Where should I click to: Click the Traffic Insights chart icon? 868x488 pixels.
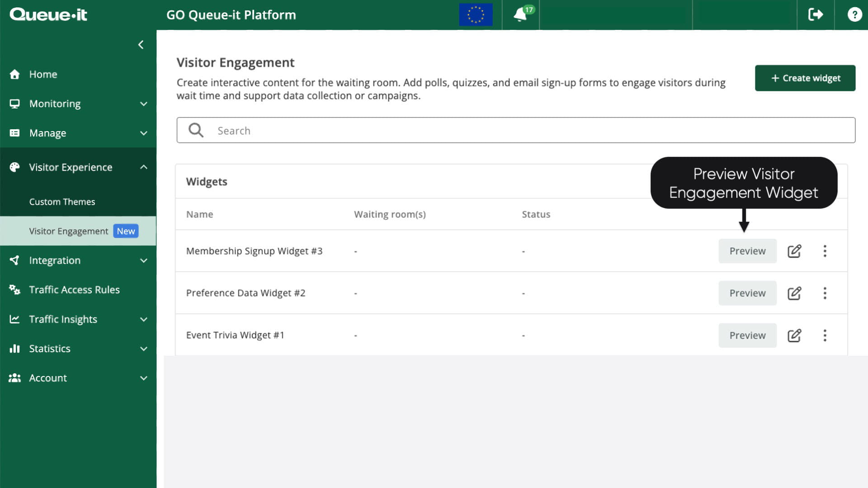[14, 319]
